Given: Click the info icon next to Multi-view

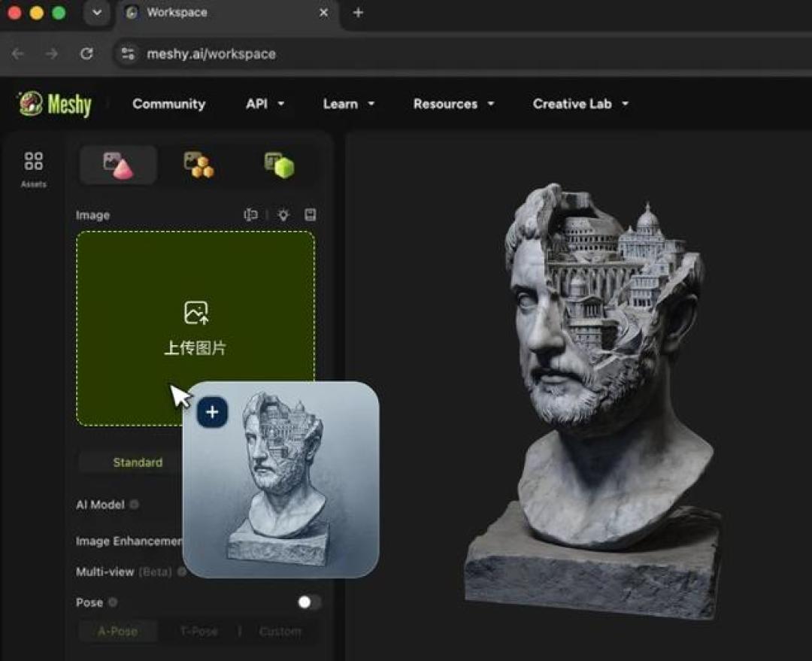Looking at the screenshot, I should click(182, 572).
